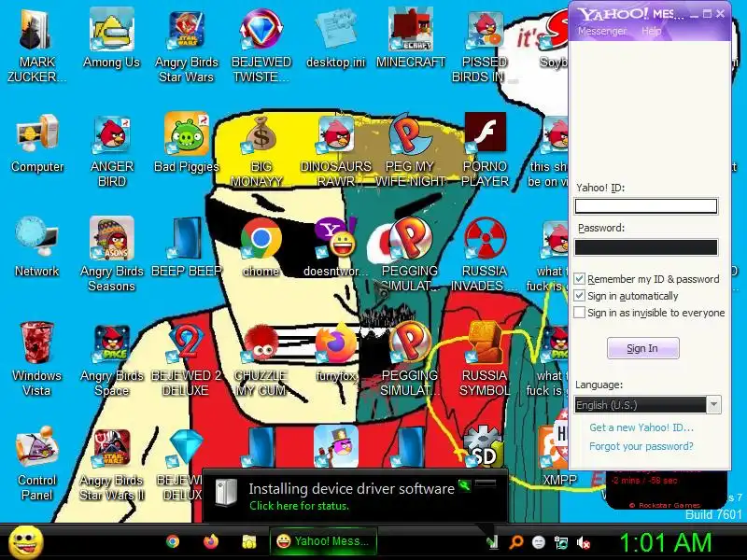Expand the Language dropdown arrow
This screenshot has height=560, width=747.
713,405
